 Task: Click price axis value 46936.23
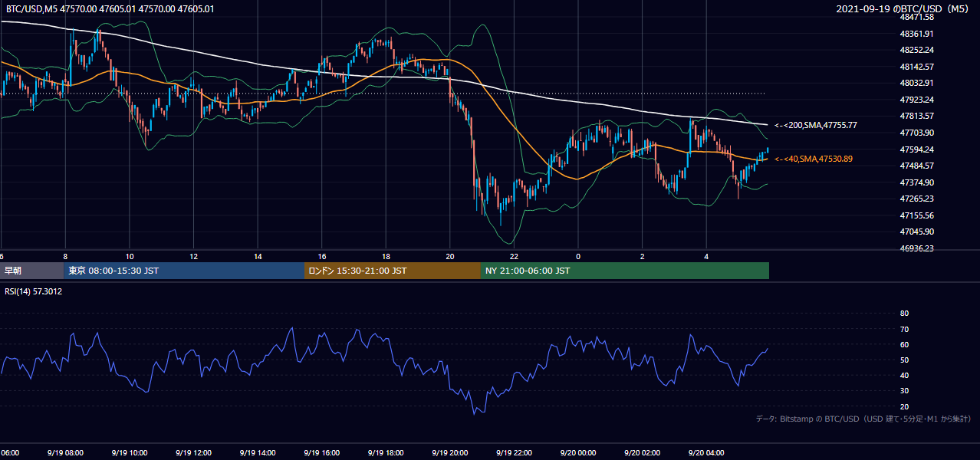[916, 248]
